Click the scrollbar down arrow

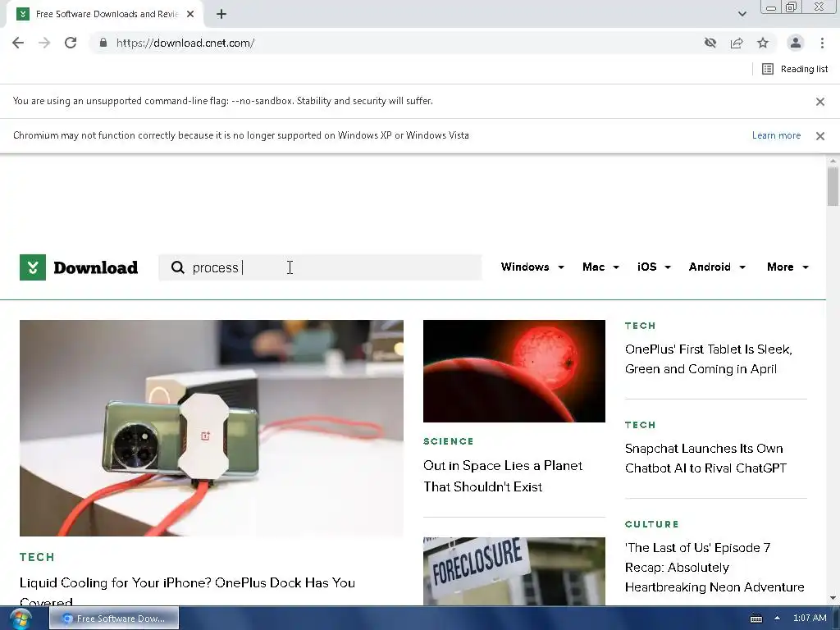(833, 598)
